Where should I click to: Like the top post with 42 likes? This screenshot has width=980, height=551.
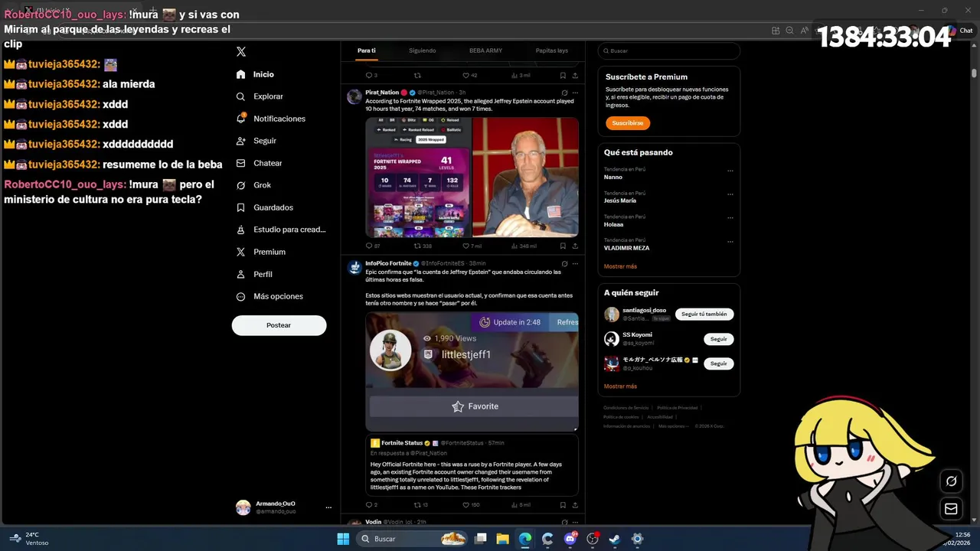[x=470, y=75]
